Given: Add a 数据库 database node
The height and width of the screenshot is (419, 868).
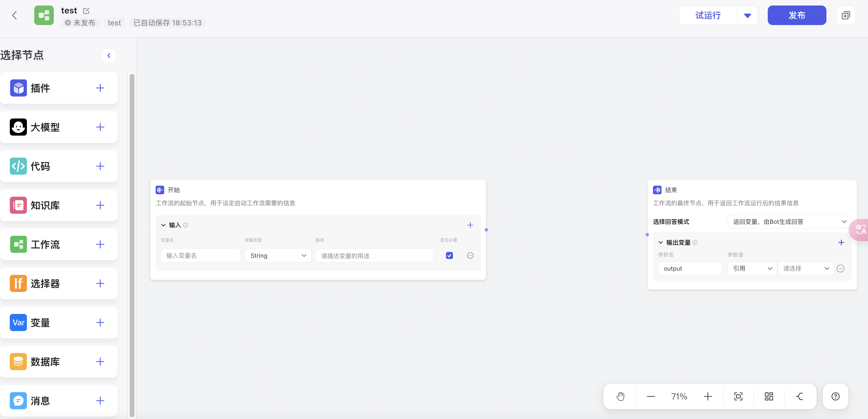Looking at the screenshot, I should pos(100,361).
